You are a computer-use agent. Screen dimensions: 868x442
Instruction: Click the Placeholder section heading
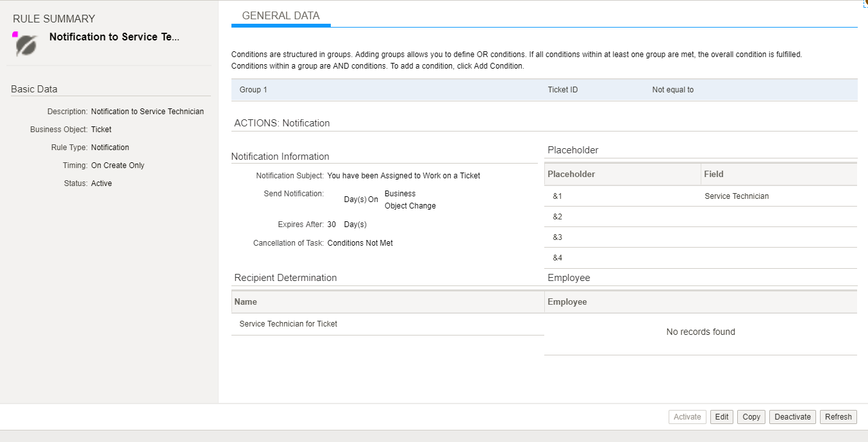[573, 150]
